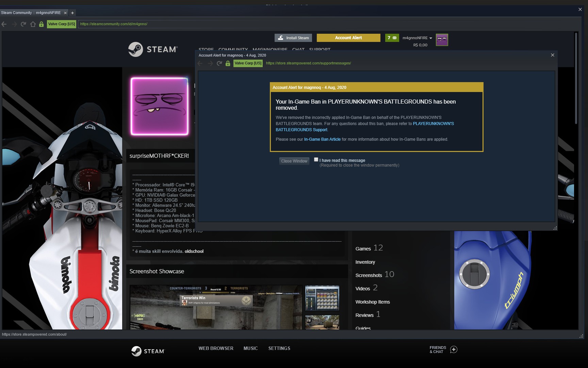Click the Steam logo in page header

(x=153, y=49)
